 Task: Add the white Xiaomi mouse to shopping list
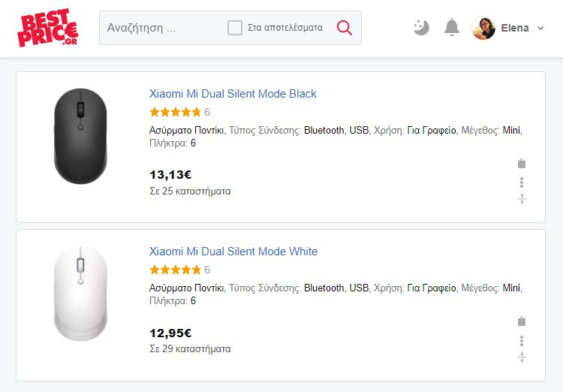click(x=522, y=321)
